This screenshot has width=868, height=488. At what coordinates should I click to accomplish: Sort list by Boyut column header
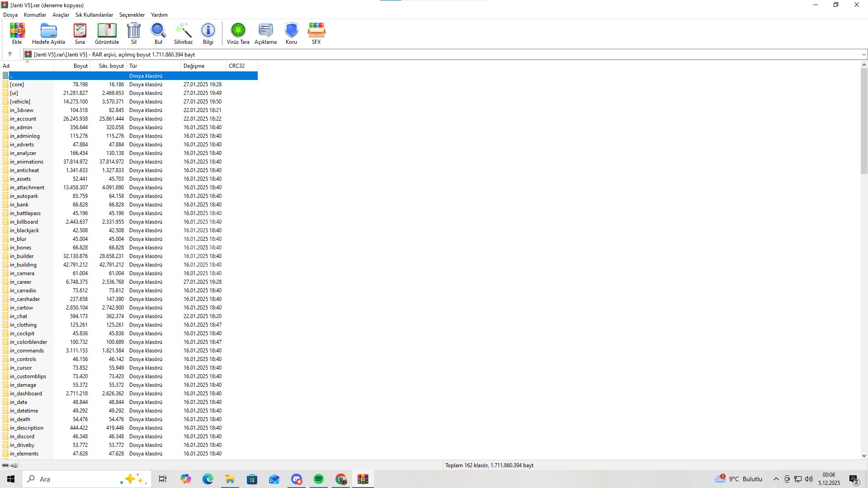[80, 66]
